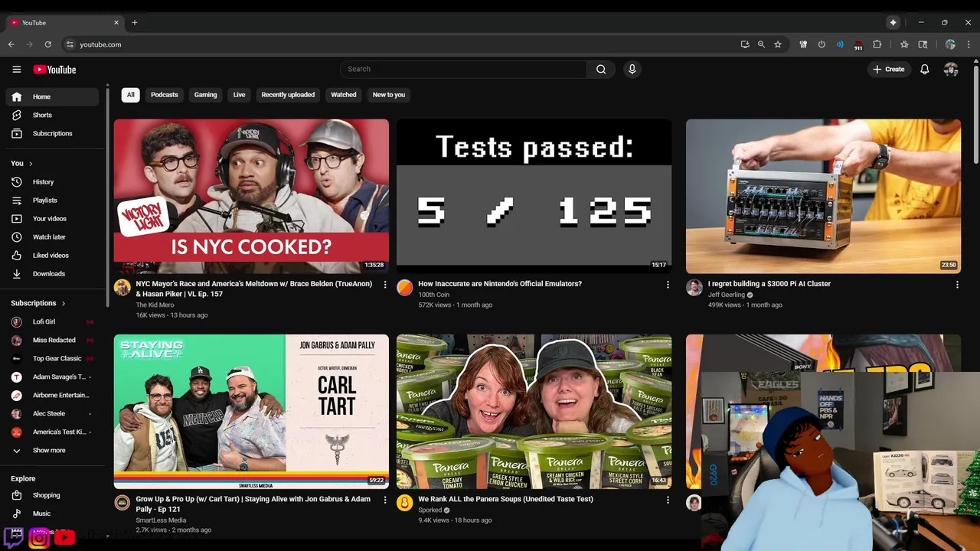Open options for Panera Soups video
The height and width of the screenshot is (551, 980).
[668, 500]
